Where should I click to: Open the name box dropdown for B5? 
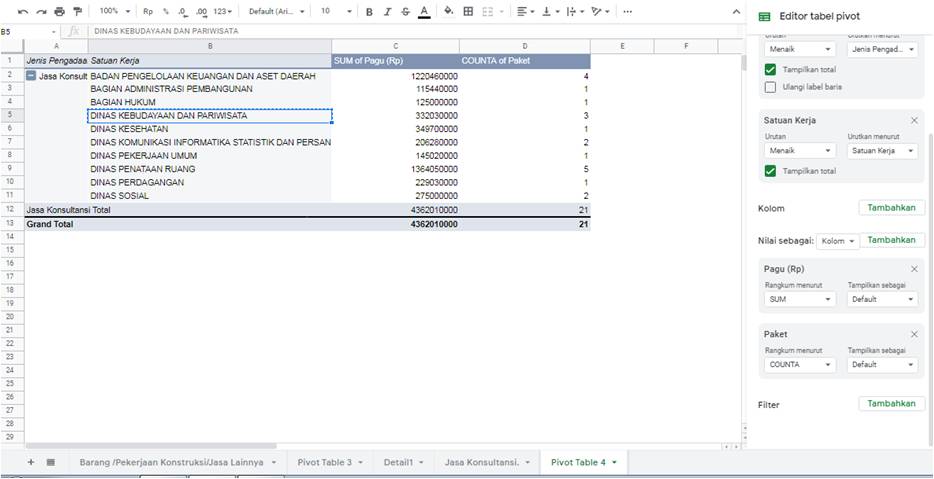[x=54, y=31]
